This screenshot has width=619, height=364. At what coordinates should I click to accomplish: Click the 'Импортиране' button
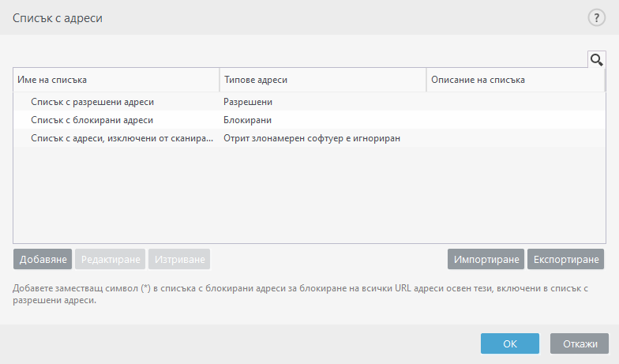(x=486, y=259)
